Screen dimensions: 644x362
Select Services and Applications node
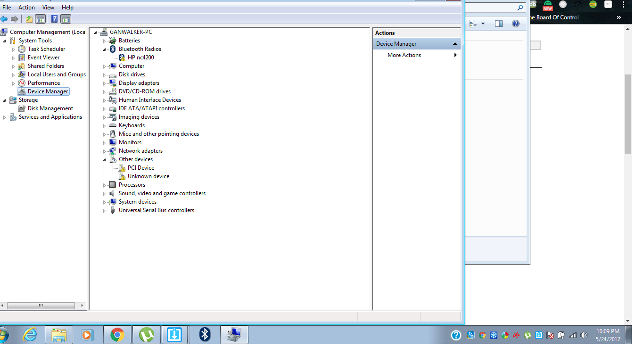(x=50, y=117)
